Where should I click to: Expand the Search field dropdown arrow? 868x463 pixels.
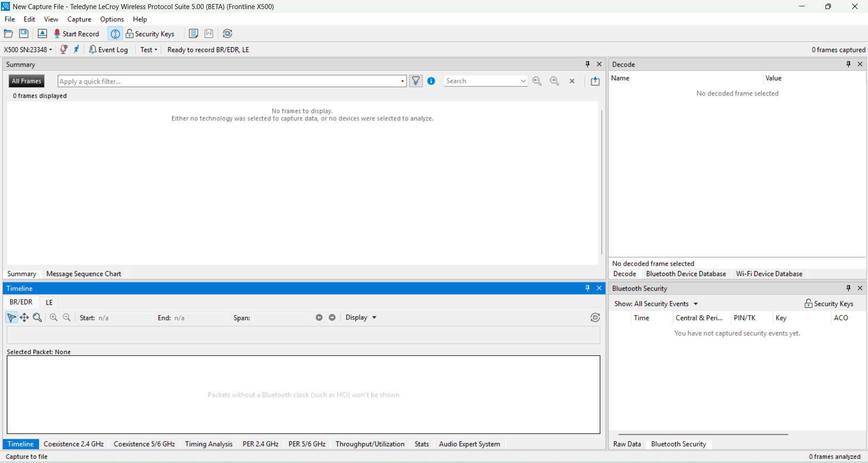(523, 81)
